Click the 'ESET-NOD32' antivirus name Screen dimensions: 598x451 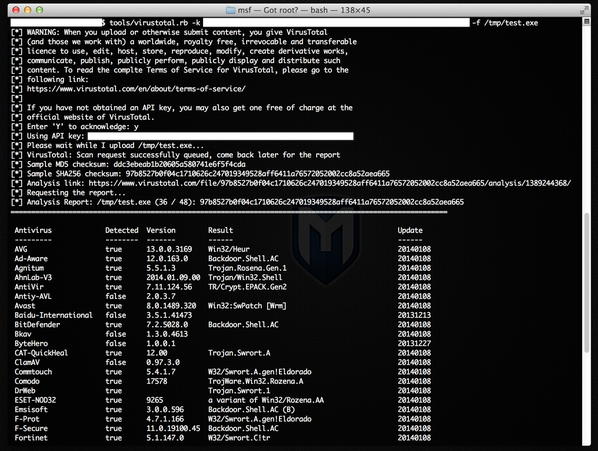click(35, 400)
